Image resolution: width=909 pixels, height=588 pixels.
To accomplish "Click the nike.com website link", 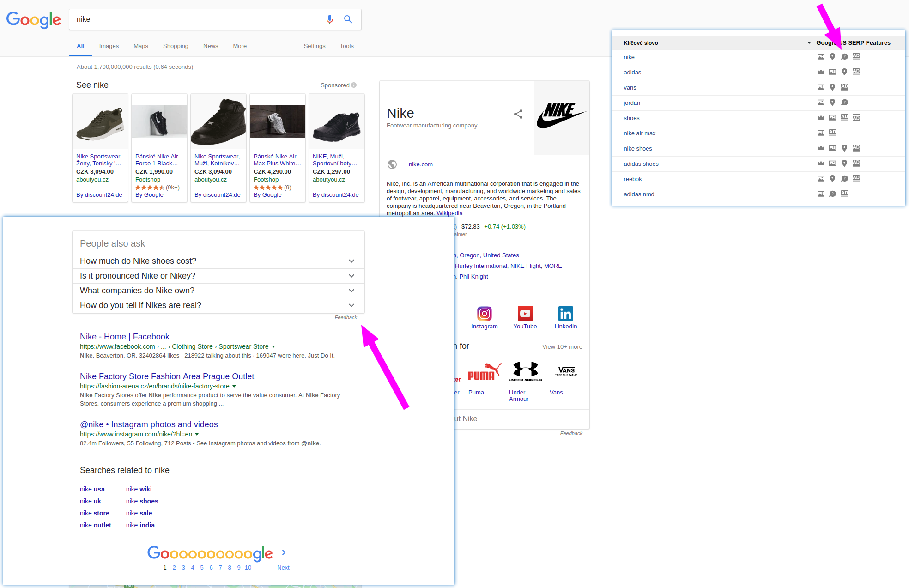I will pos(421,164).
